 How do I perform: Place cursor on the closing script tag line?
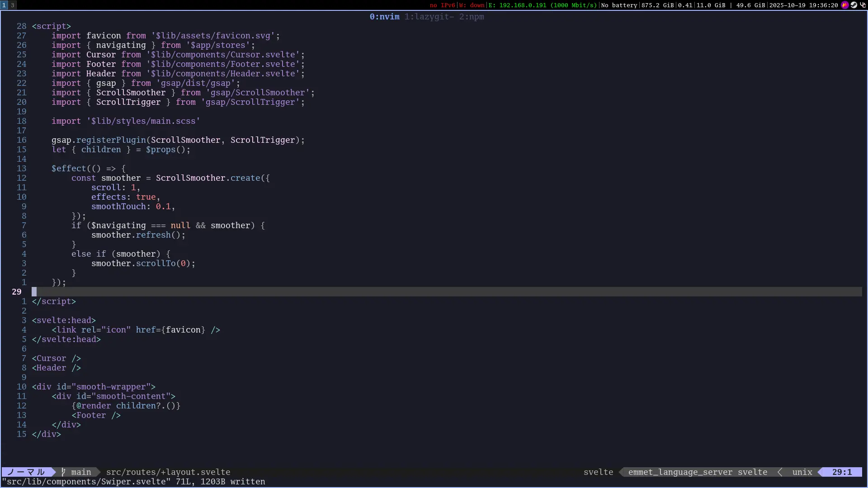[54, 301]
